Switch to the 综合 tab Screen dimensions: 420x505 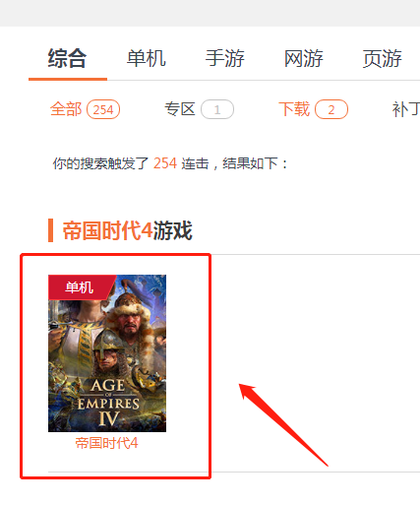click(x=68, y=59)
